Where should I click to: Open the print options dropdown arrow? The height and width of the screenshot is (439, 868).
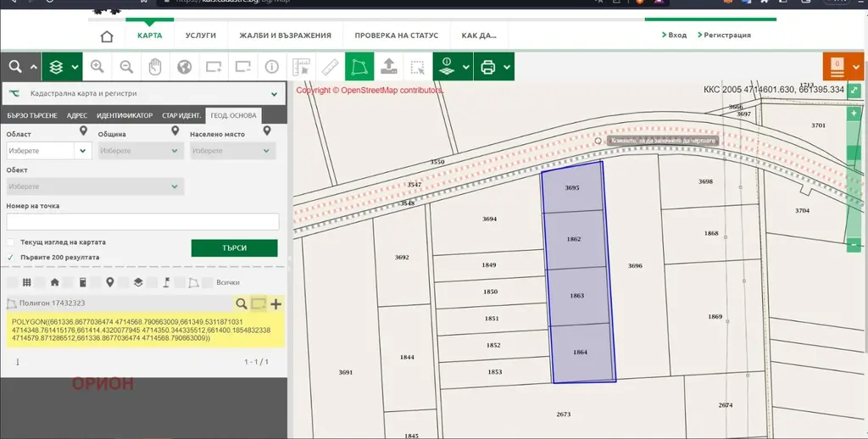click(507, 67)
